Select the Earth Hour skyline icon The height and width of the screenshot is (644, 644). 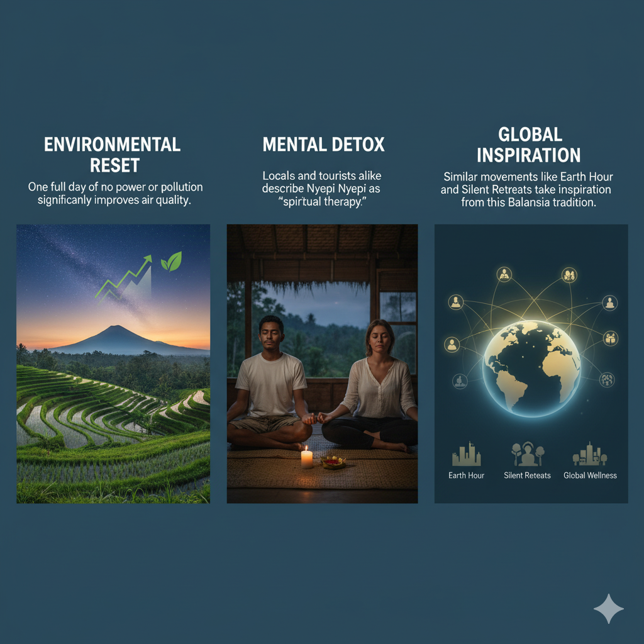coord(466,454)
